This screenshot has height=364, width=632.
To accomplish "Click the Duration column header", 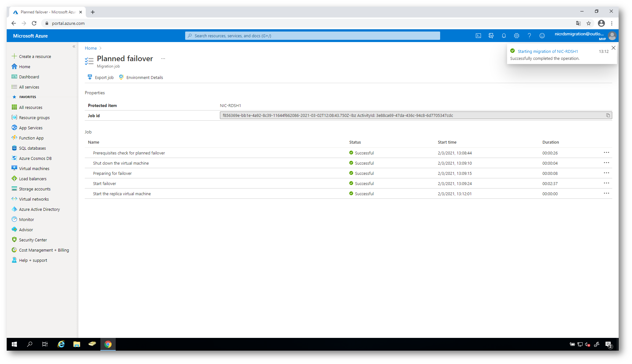I will [550, 142].
